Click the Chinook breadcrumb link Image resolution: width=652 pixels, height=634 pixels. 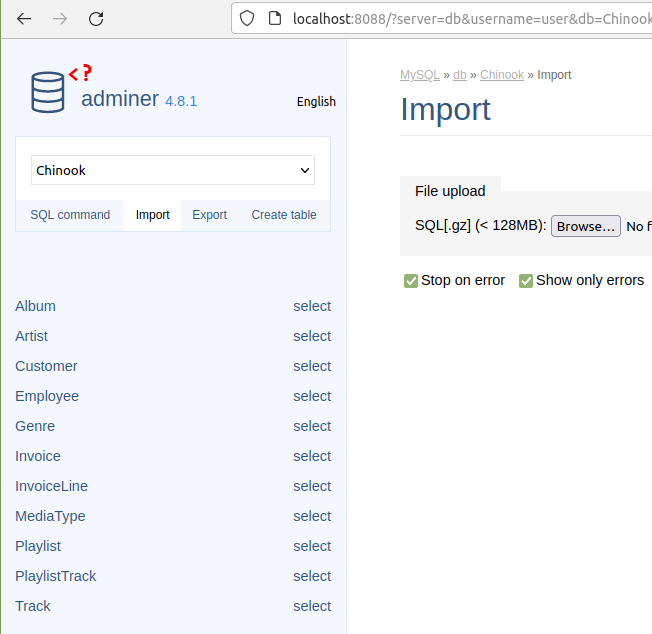coord(502,75)
